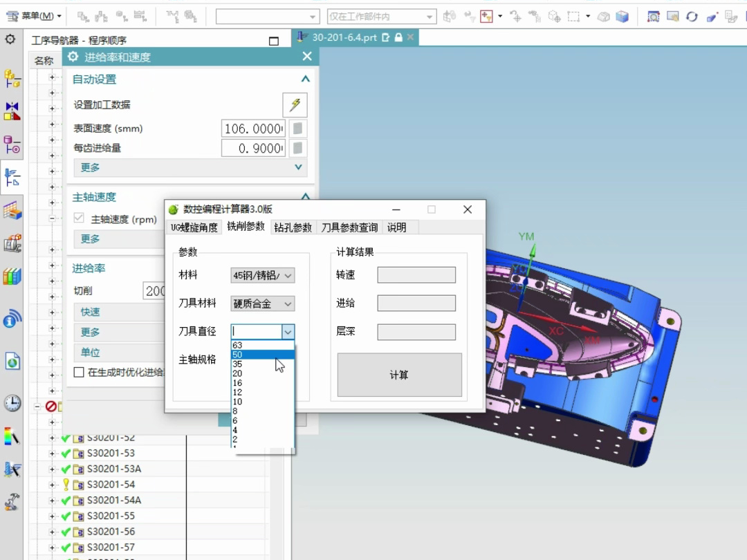Image resolution: width=747 pixels, height=560 pixels.
Task: Expand the S30201-54 tree node
Action: pos(52,485)
